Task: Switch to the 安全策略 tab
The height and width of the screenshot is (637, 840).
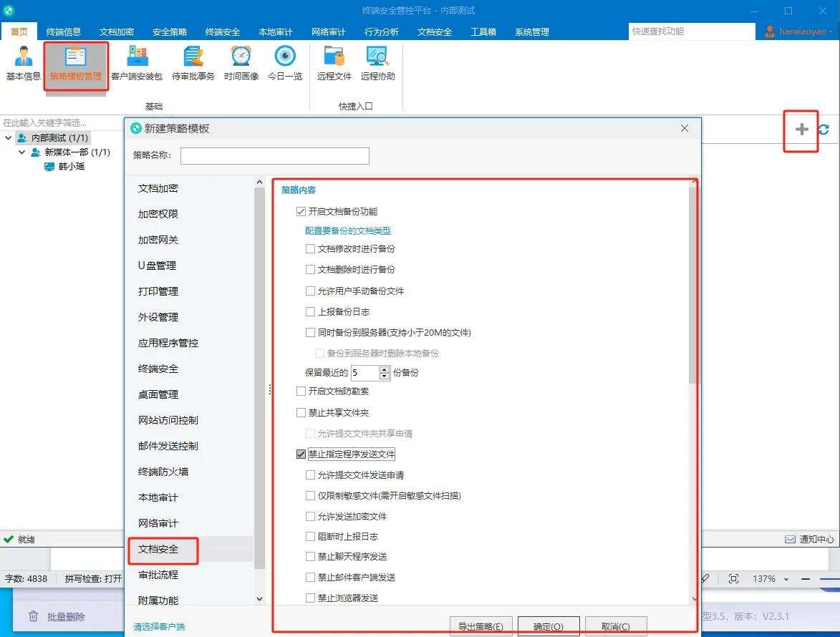Action: [169, 31]
